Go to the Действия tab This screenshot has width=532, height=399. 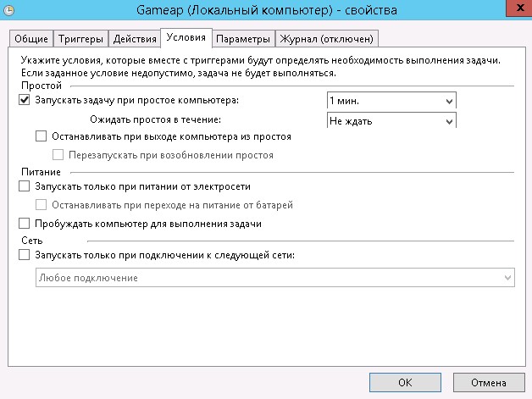133,39
